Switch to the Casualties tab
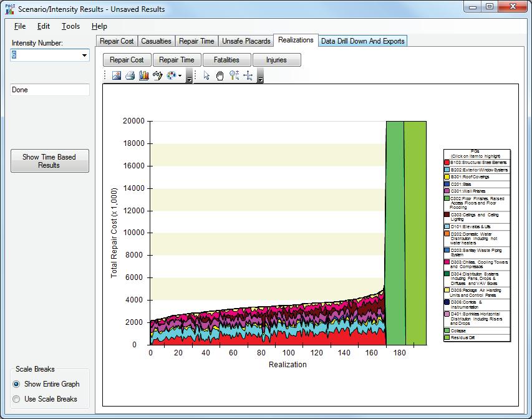532x419 pixels. click(x=156, y=41)
